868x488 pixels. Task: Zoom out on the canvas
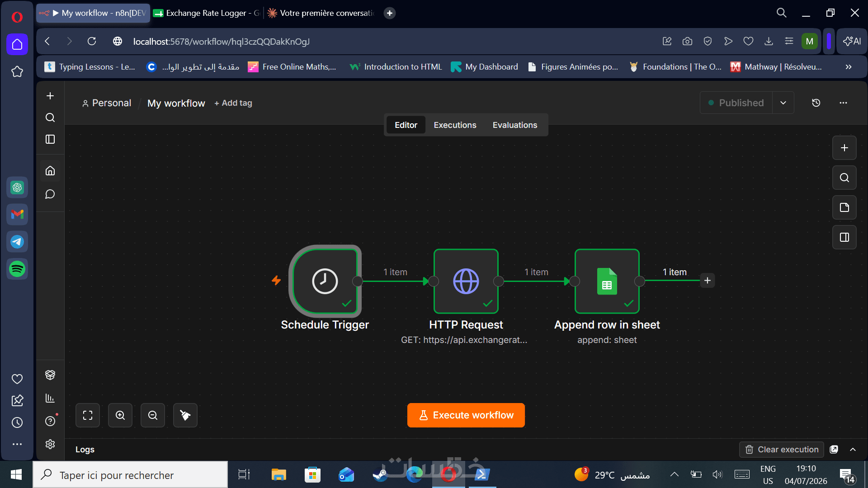(x=153, y=415)
